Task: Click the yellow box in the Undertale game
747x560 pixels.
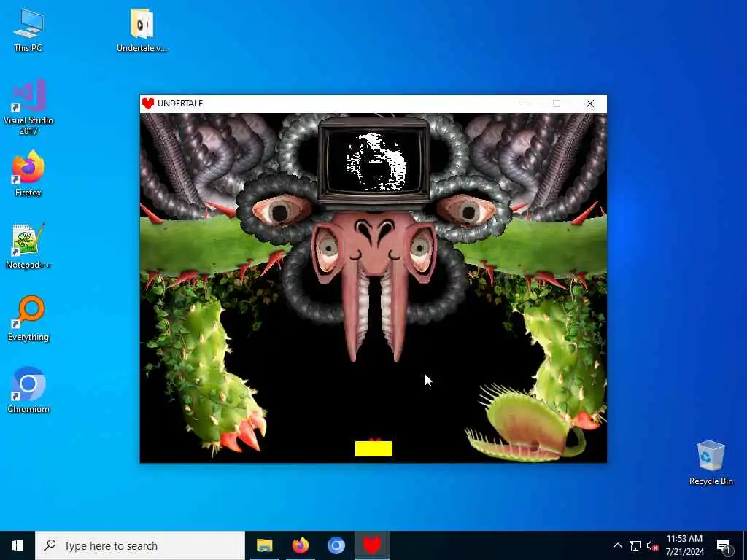Action: pyautogui.click(x=374, y=448)
